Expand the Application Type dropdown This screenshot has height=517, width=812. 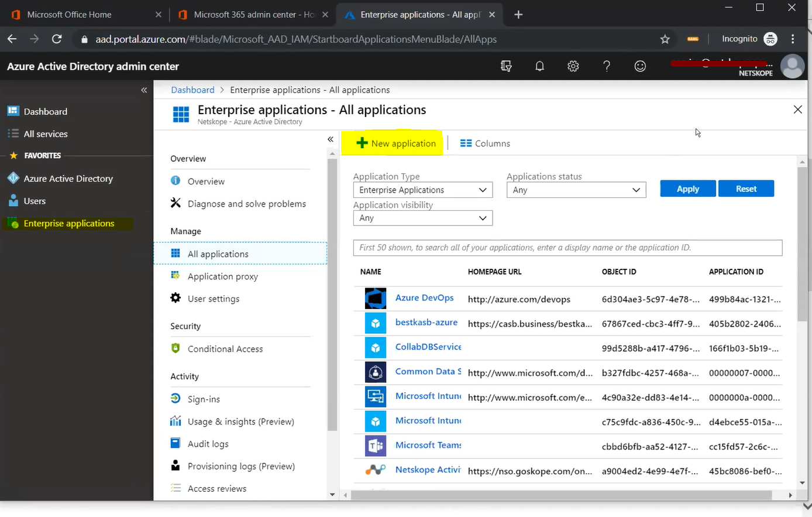(422, 190)
